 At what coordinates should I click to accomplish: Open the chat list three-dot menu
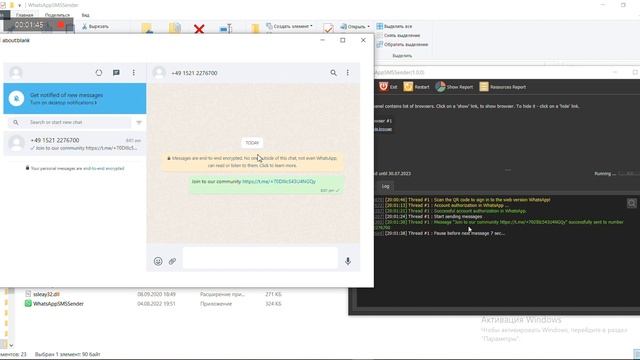point(133,73)
